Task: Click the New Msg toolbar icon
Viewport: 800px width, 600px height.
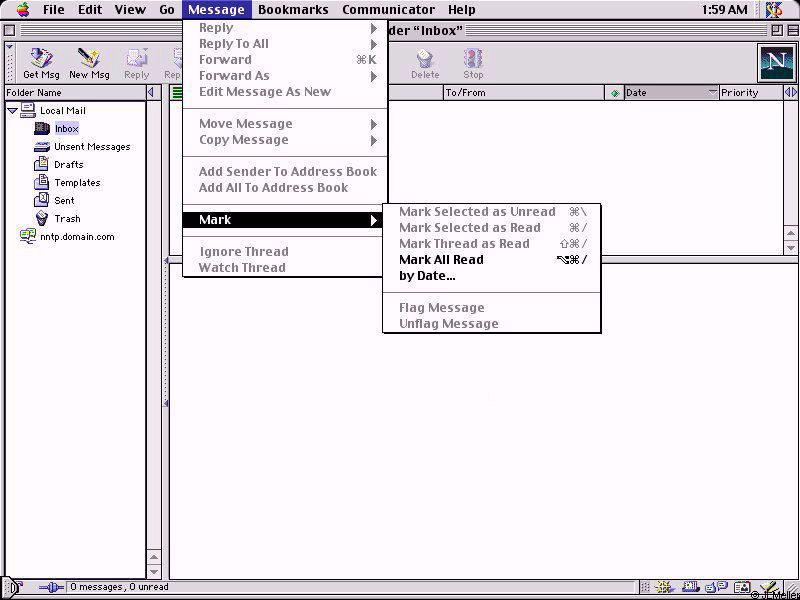Action: pyautogui.click(x=89, y=62)
